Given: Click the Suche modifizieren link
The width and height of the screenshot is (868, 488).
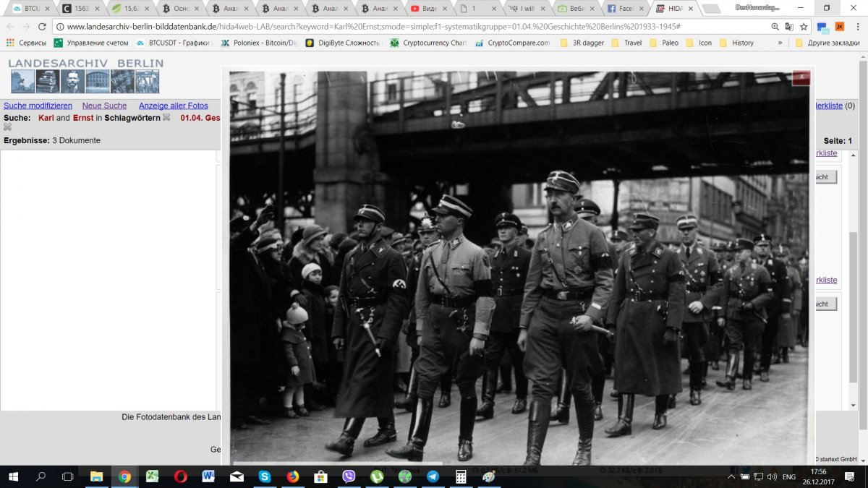Looking at the screenshot, I should (x=38, y=106).
